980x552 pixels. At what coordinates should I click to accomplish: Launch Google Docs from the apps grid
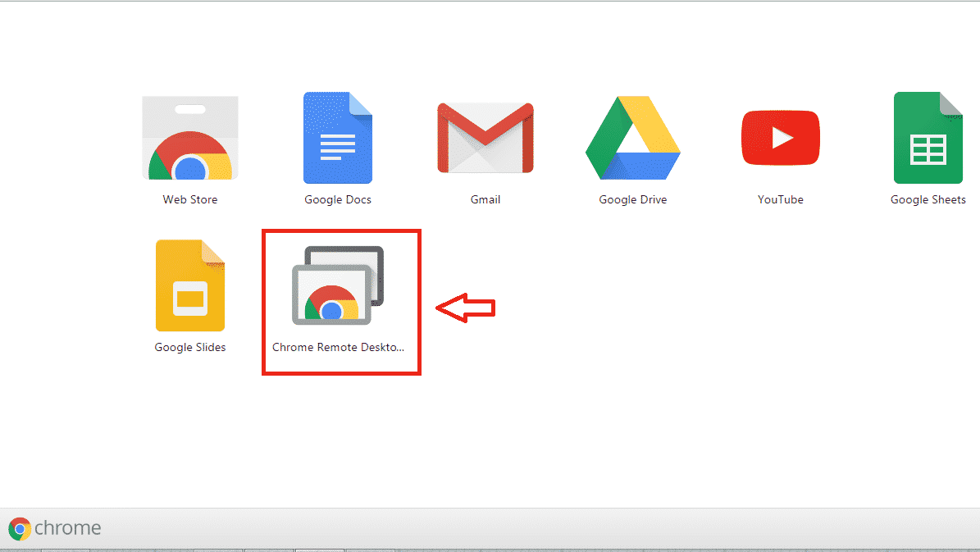click(338, 138)
